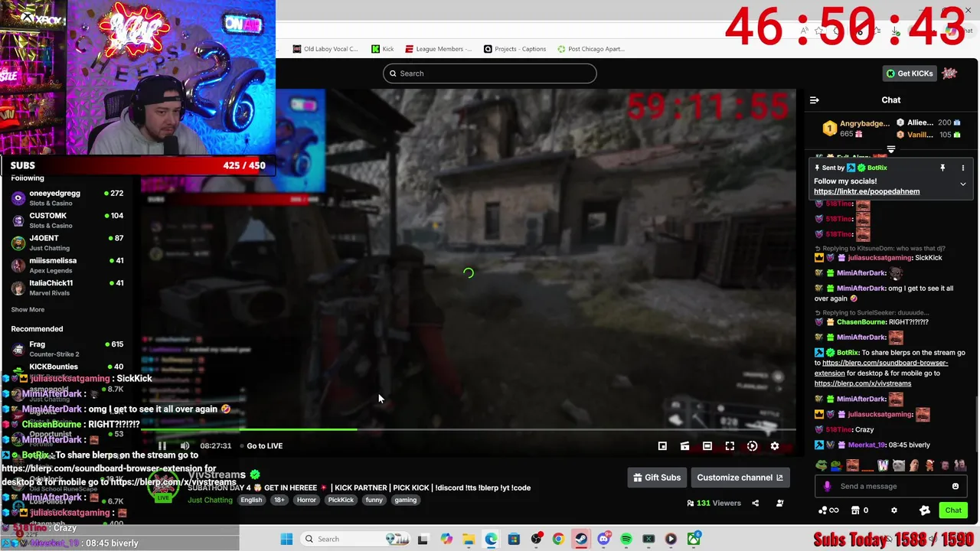980x551 pixels.
Task: Open the linktr.ee/poopedahnem link
Action: (x=867, y=191)
